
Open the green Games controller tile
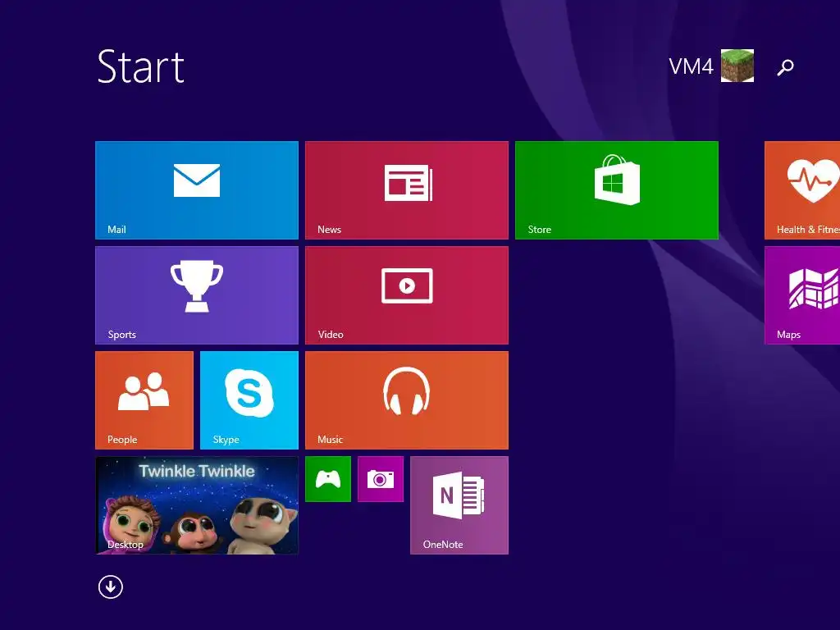pos(328,479)
